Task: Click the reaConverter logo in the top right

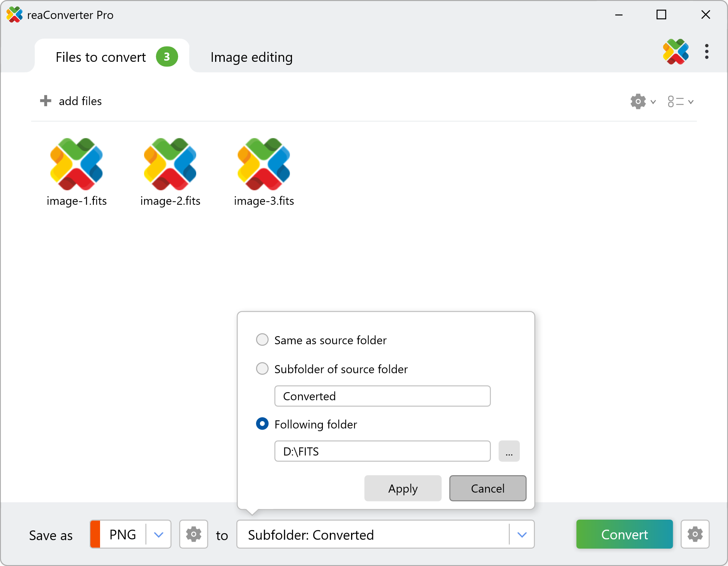Action: pyautogui.click(x=675, y=51)
